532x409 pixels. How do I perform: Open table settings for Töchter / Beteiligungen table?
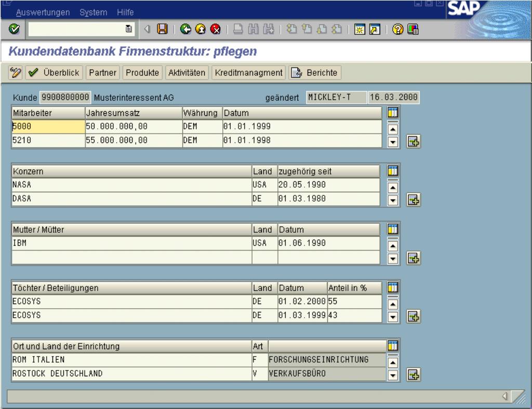pos(393,287)
